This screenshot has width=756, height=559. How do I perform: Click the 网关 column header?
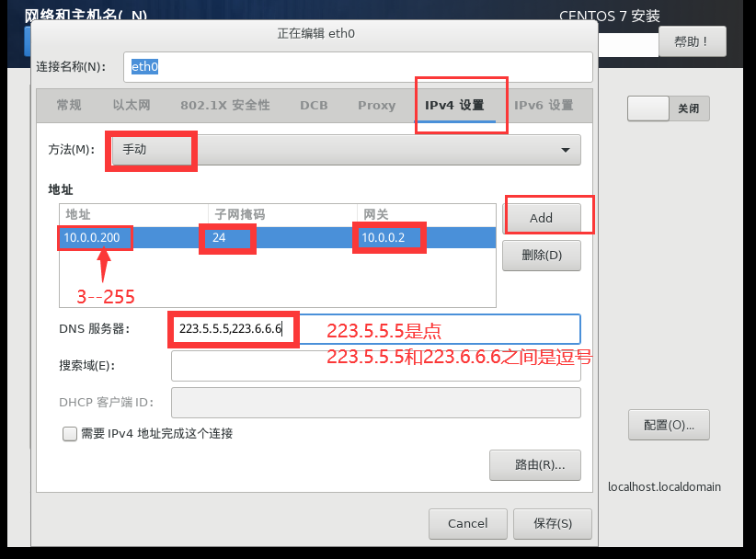click(426, 214)
